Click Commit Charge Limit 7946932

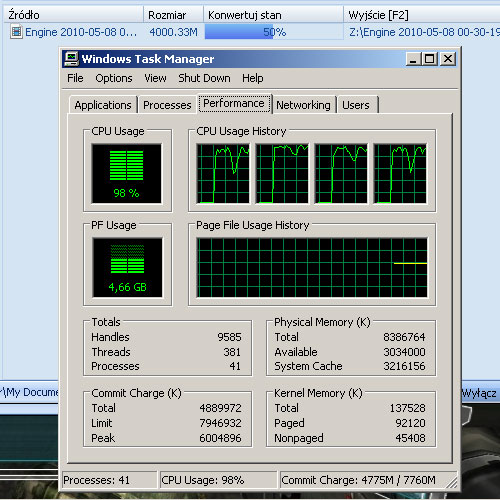click(220, 423)
